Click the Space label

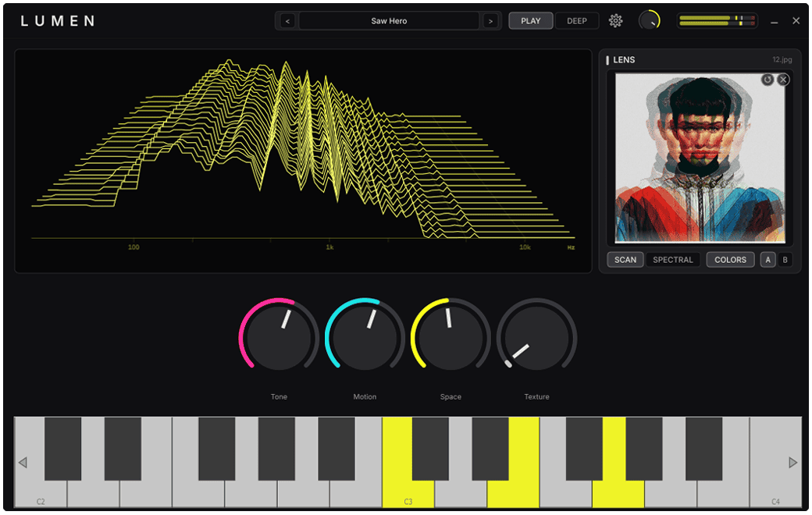[x=451, y=396]
